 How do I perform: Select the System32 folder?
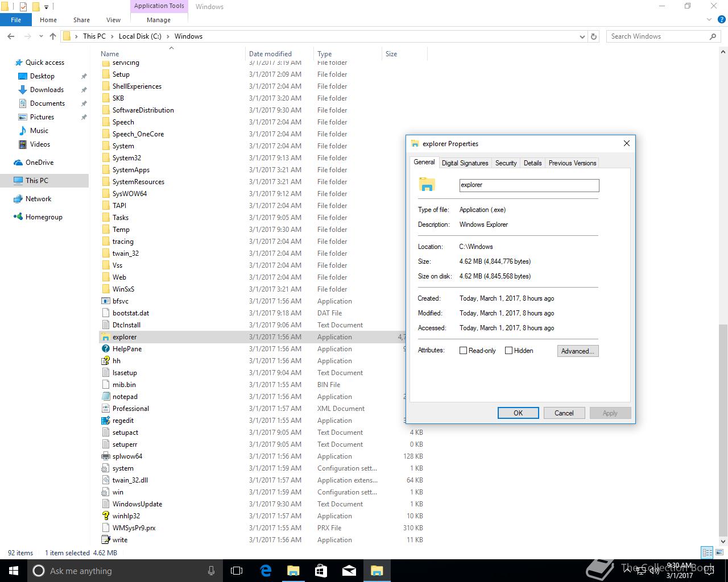pos(126,158)
